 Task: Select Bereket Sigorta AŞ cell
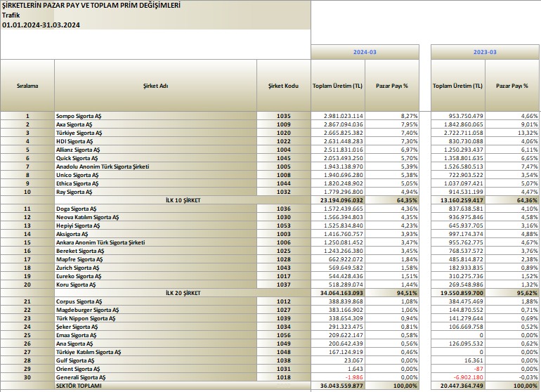point(155,251)
